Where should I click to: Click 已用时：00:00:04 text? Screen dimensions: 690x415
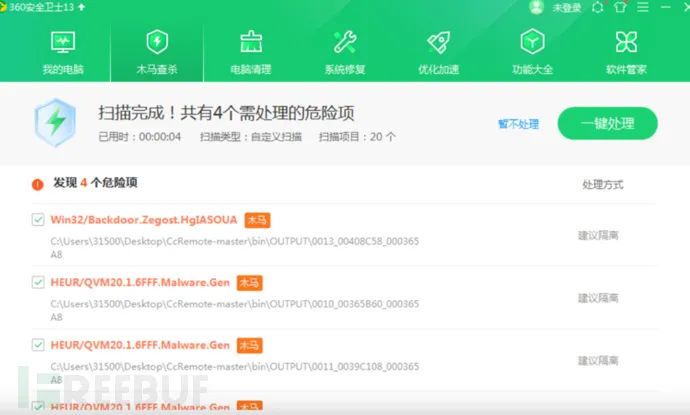coord(139,137)
